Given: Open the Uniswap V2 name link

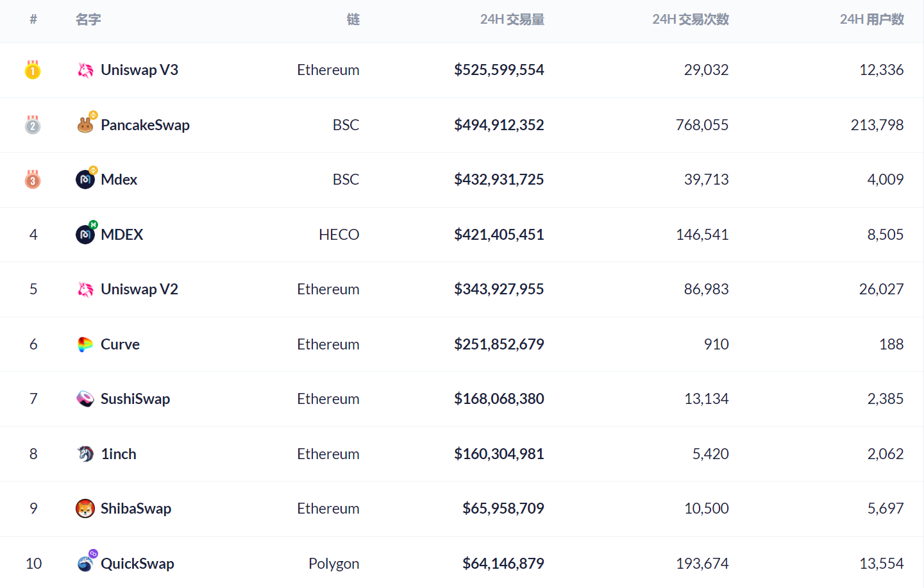Looking at the screenshot, I should [139, 289].
